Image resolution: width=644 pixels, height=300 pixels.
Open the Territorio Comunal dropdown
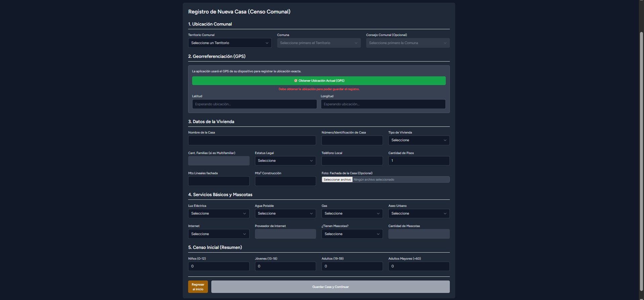(230, 43)
